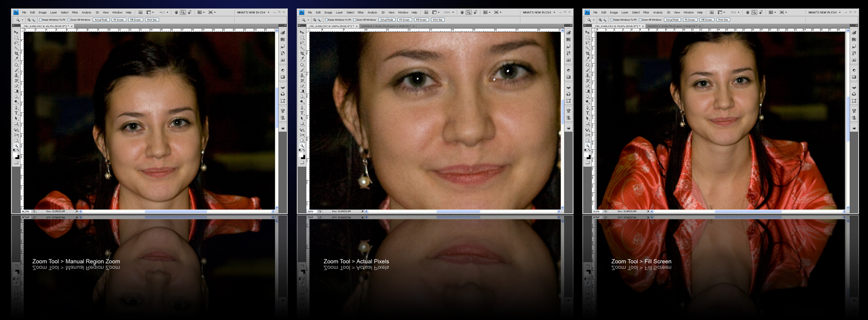
Task: Switch to the Untitled-1 tab in middle window
Action: coord(386,26)
